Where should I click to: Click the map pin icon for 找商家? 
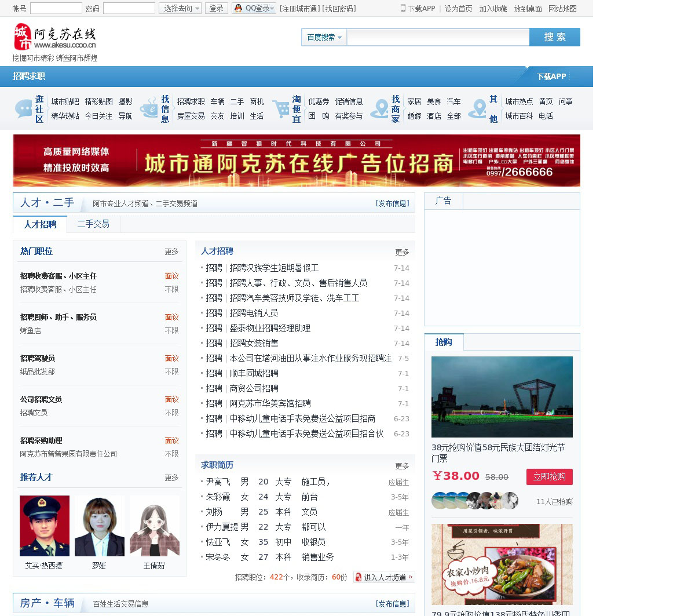[380, 108]
